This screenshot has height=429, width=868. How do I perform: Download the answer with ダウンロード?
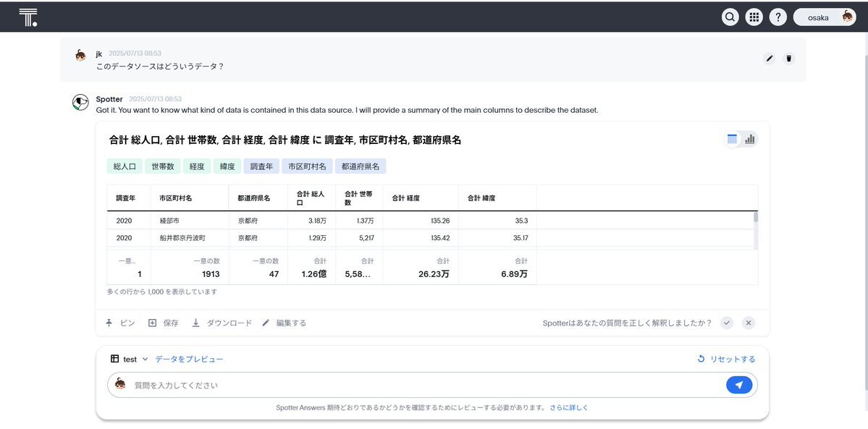222,323
